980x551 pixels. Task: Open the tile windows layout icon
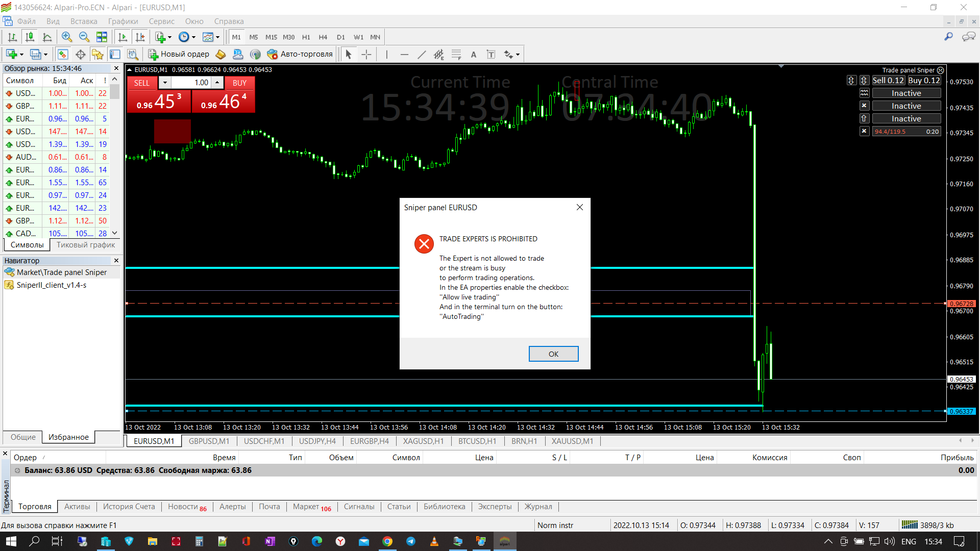click(102, 37)
